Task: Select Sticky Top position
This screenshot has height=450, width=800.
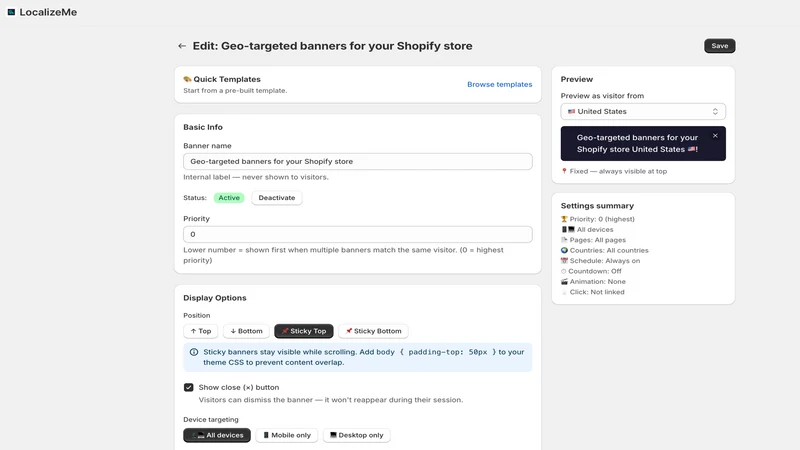Action: click(304, 331)
